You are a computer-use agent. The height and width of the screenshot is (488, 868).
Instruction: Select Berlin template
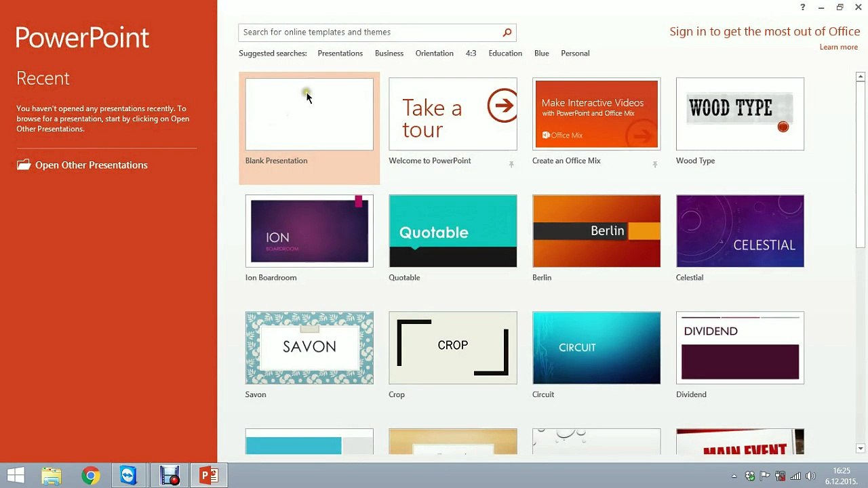[596, 231]
